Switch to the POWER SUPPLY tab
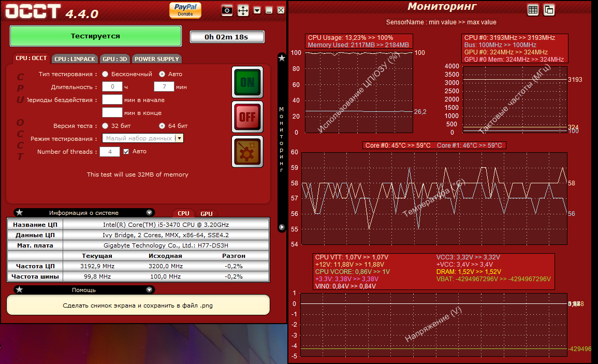 (x=157, y=59)
